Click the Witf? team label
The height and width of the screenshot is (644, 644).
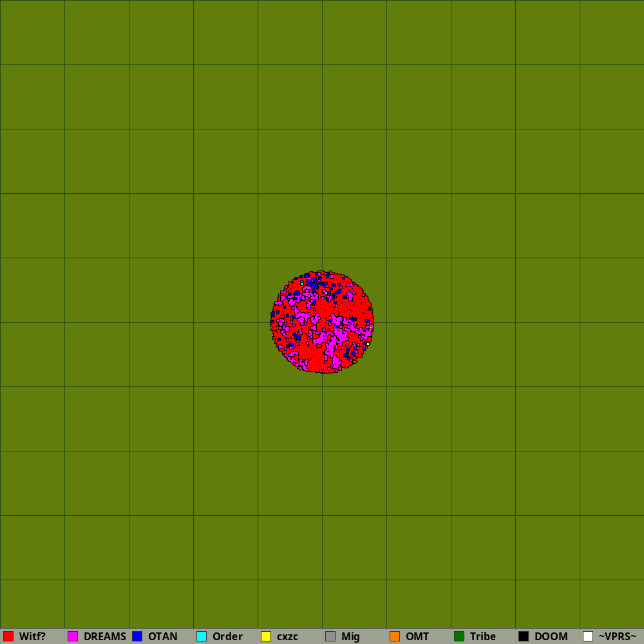tap(32, 636)
